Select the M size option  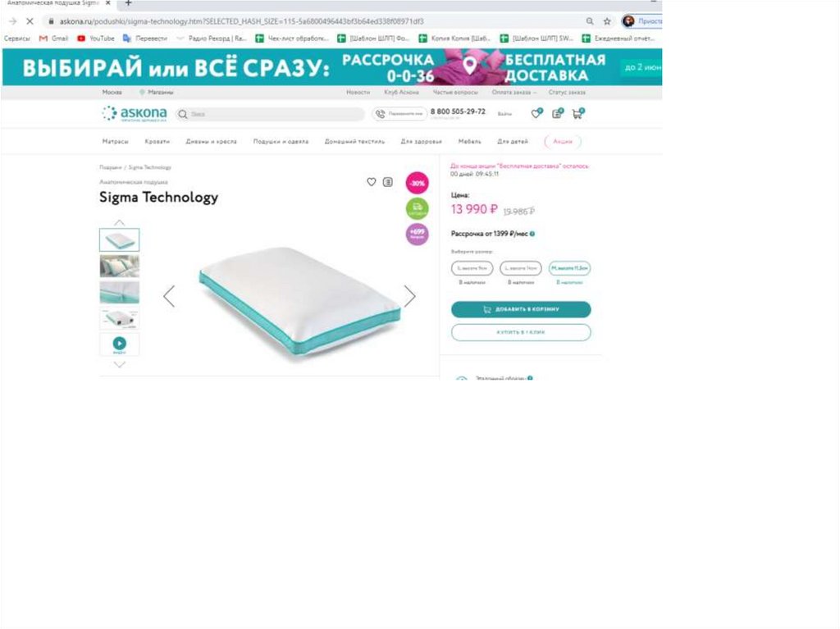569,268
